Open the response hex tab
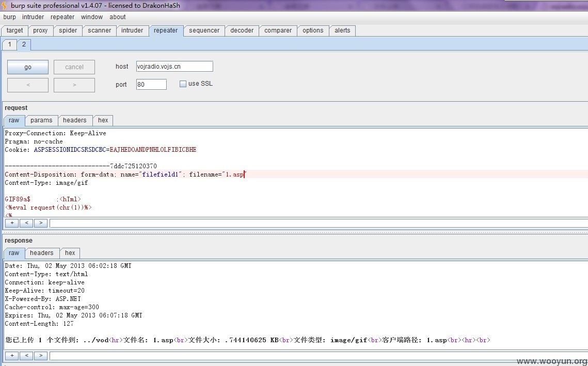This screenshot has height=366, width=588. coord(70,253)
